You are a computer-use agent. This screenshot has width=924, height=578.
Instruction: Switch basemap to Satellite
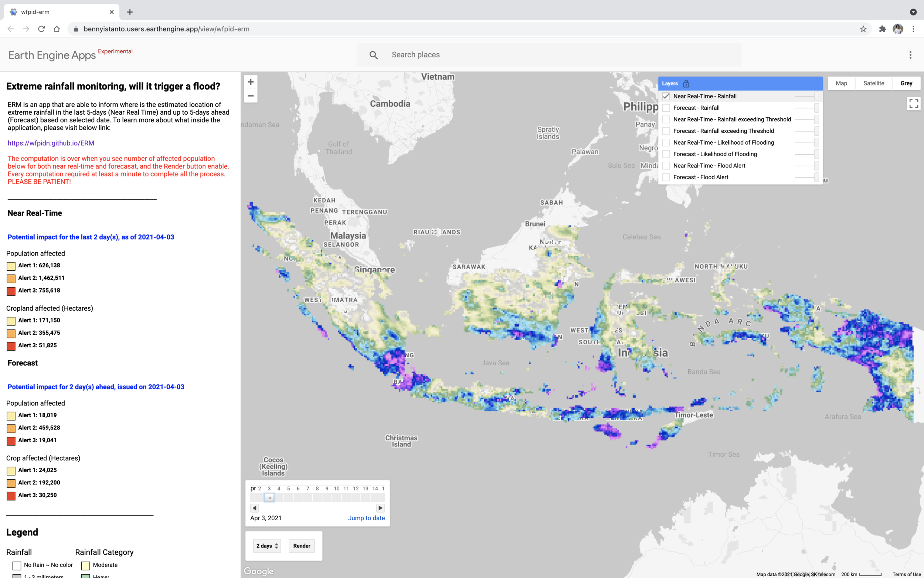point(874,83)
